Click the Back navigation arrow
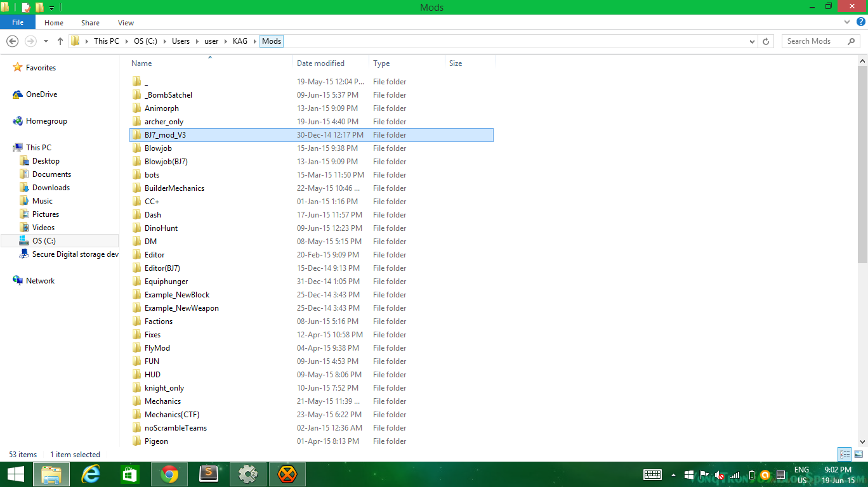868x487 pixels. click(12, 41)
